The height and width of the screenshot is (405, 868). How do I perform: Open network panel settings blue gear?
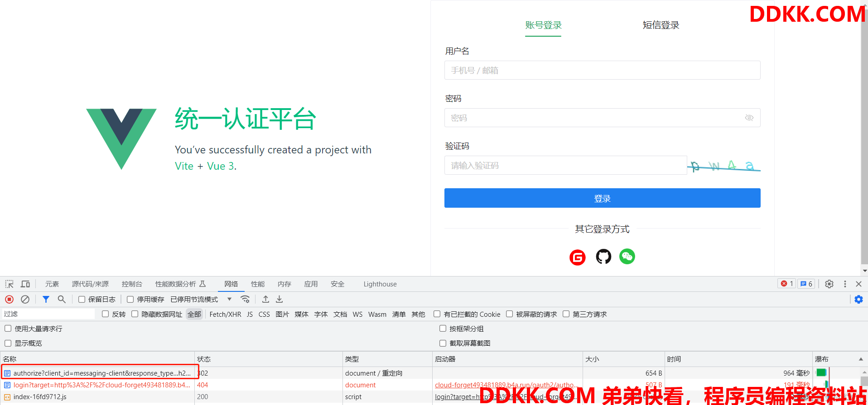tap(858, 299)
